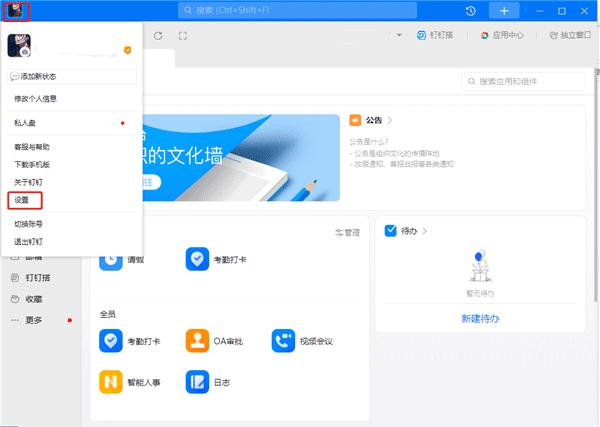Screen dimensions: 600x427
Task: Expand the 待办 chevron arrow
Action: [x=424, y=231]
